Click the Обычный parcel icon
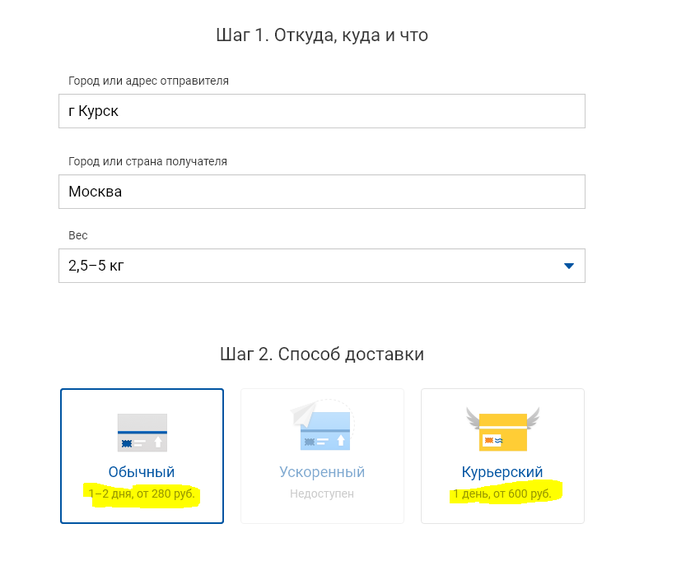This screenshot has width=700, height=570. click(x=142, y=433)
